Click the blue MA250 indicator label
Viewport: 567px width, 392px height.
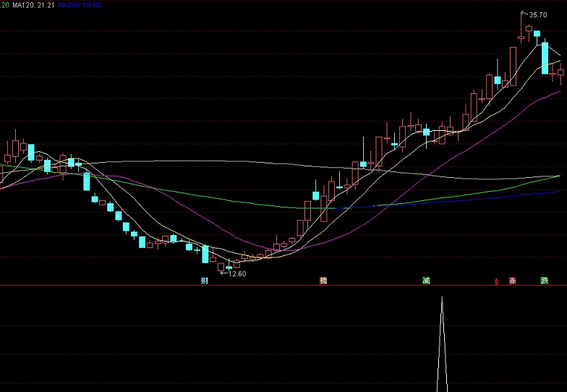tap(80, 5)
